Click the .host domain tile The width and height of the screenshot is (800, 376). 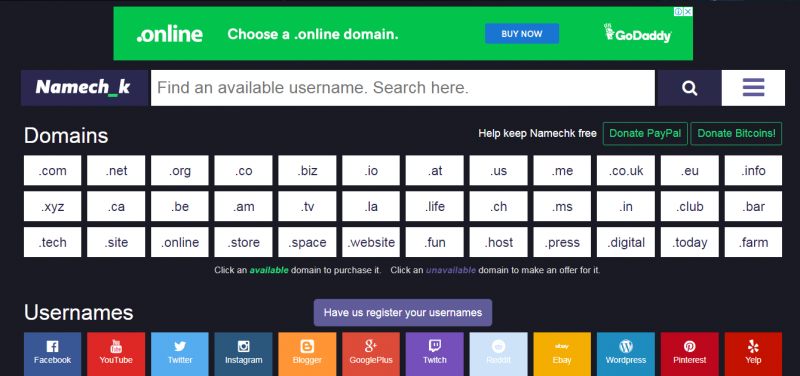(x=498, y=242)
